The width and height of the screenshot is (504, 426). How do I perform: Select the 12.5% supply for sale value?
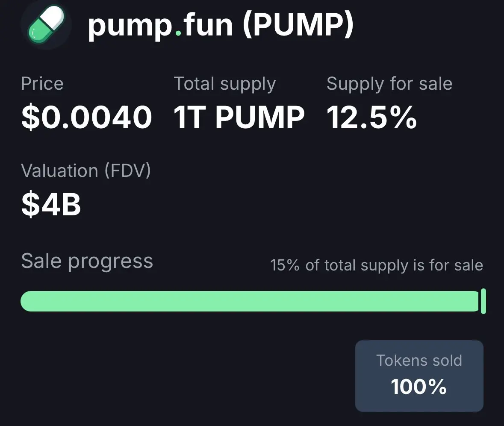coord(371,118)
